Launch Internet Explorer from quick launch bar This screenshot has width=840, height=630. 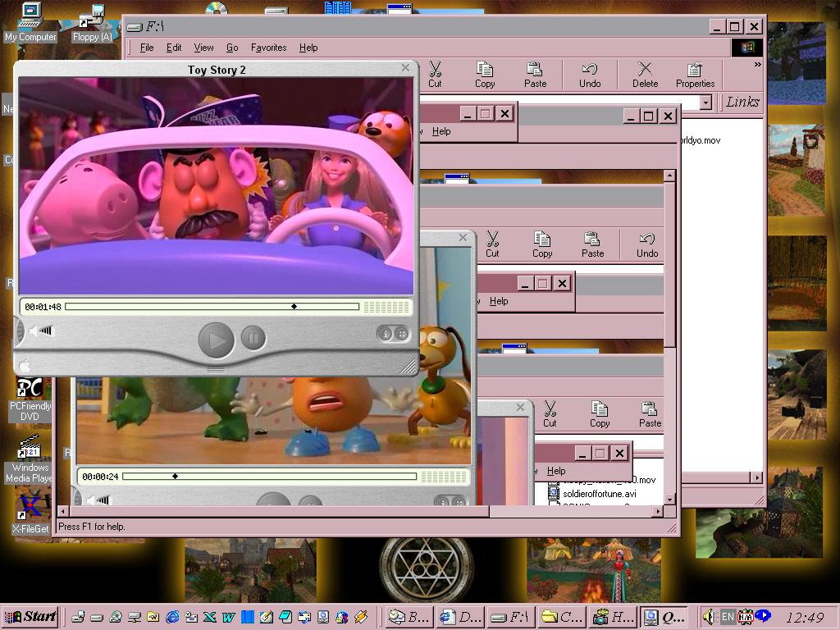[x=172, y=617]
